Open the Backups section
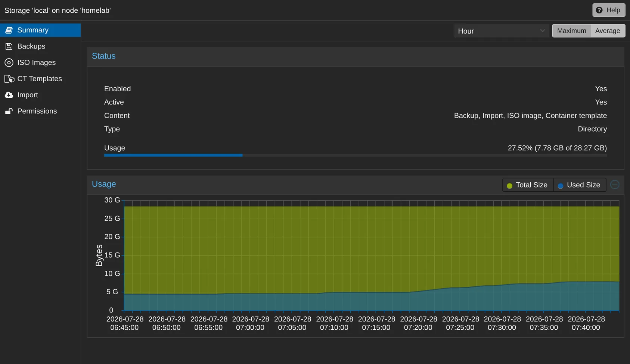This screenshot has height=364, width=630. 40,46
